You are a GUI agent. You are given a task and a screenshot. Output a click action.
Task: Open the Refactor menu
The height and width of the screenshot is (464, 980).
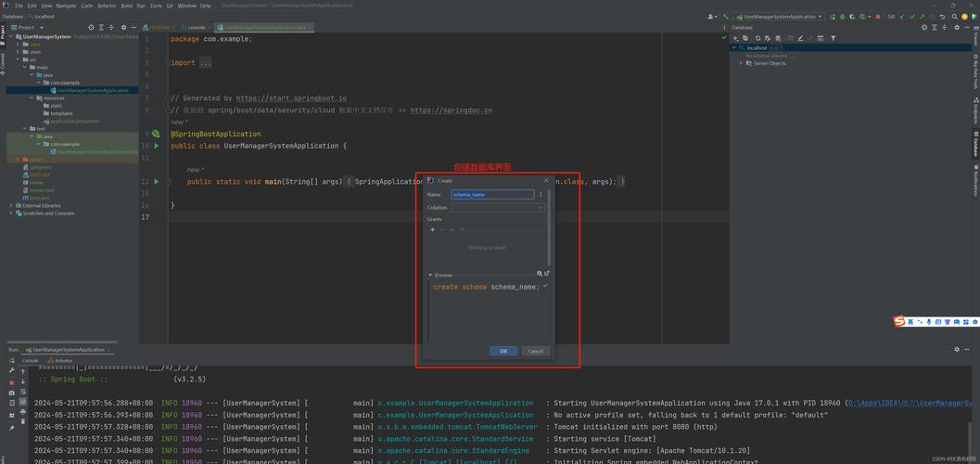click(x=107, y=6)
